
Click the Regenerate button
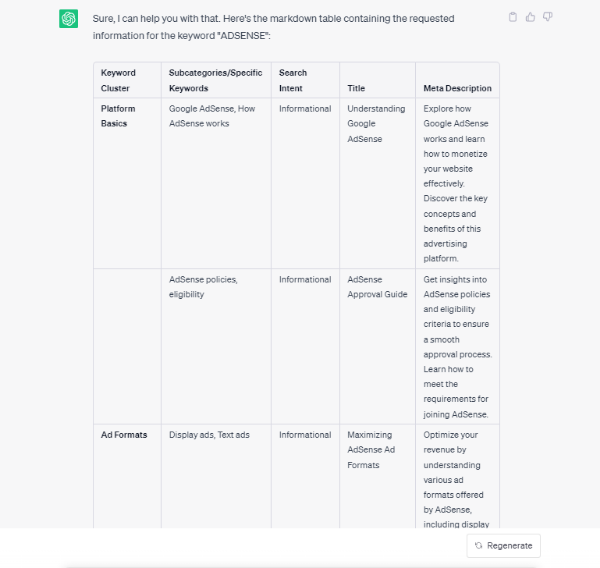pos(505,545)
